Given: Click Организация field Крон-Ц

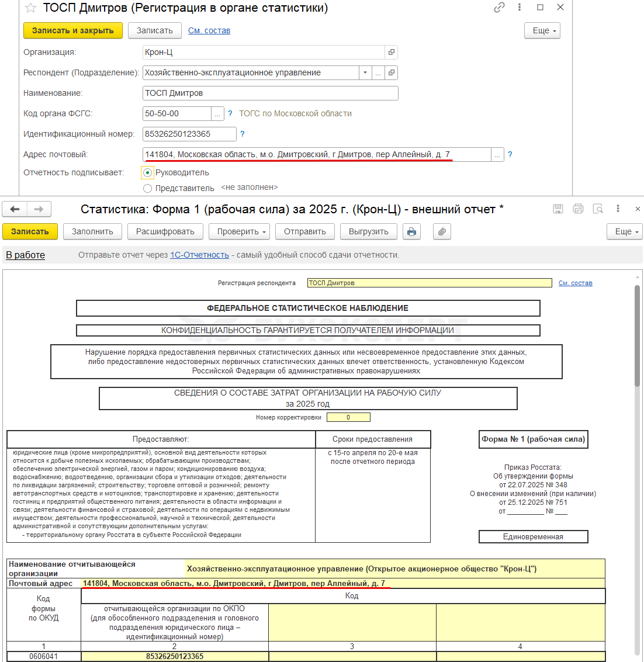Looking at the screenshot, I should click(x=264, y=52).
